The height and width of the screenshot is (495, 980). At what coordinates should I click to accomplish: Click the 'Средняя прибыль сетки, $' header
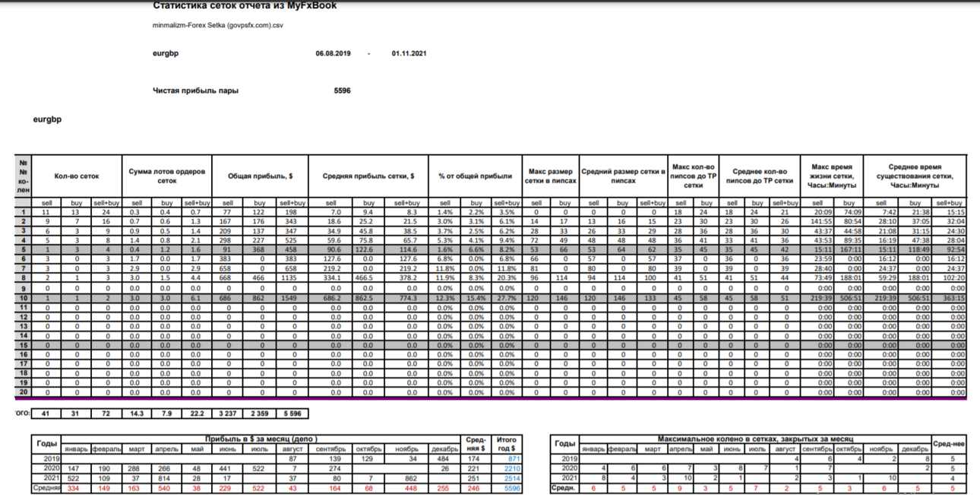pos(369,176)
